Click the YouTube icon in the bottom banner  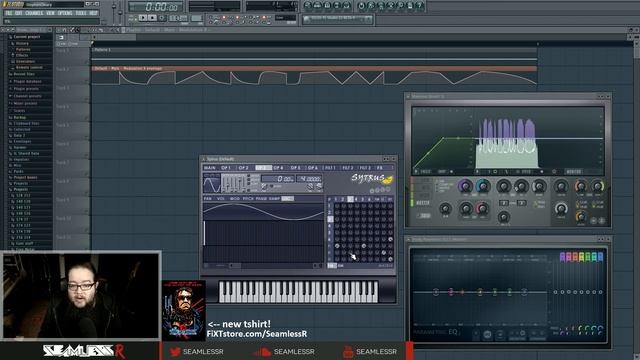click(x=348, y=351)
